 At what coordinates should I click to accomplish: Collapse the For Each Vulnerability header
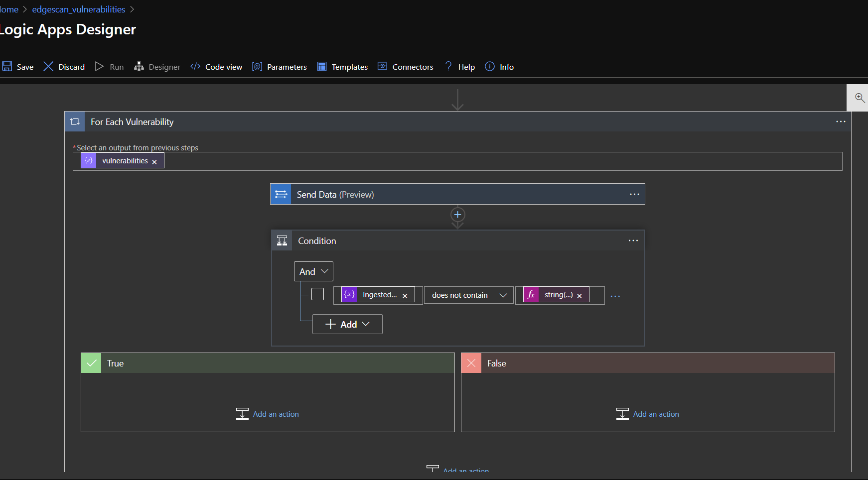[x=458, y=121]
